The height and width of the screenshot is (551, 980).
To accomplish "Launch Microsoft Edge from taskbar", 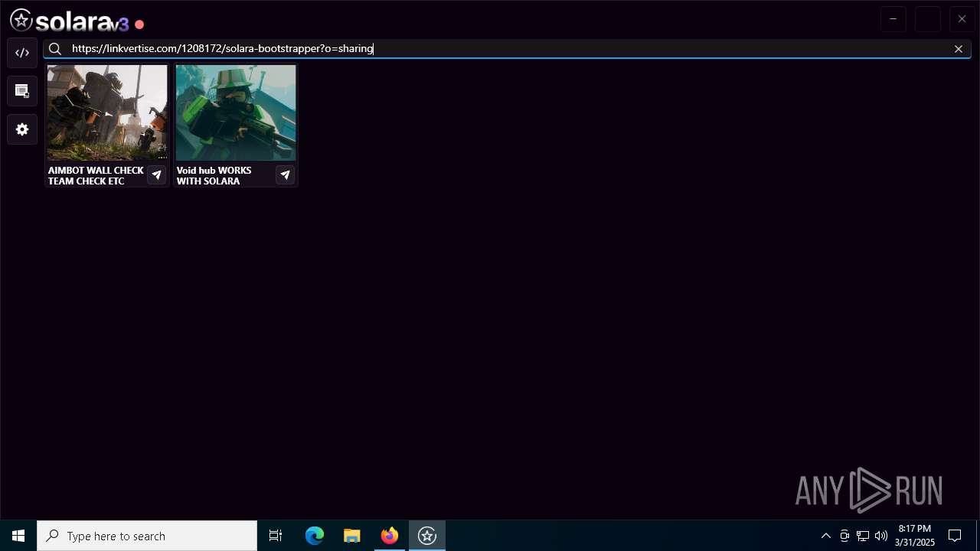I will pos(315,536).
